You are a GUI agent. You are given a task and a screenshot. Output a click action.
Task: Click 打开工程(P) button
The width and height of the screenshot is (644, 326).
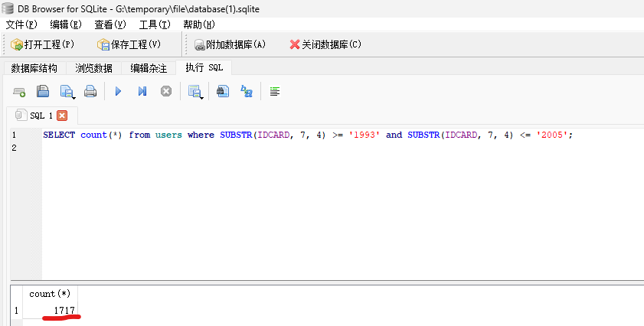pyautogui.click(x=42, y=44)
